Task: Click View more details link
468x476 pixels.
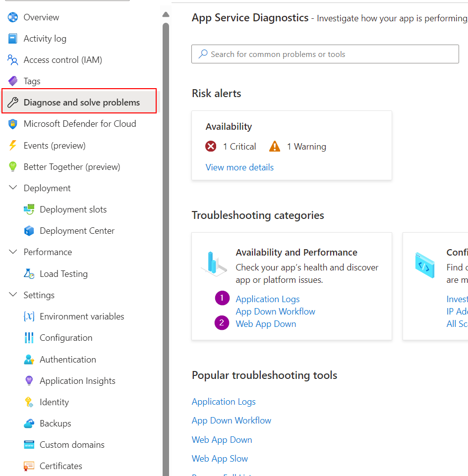Action: [x=239, y=167]
